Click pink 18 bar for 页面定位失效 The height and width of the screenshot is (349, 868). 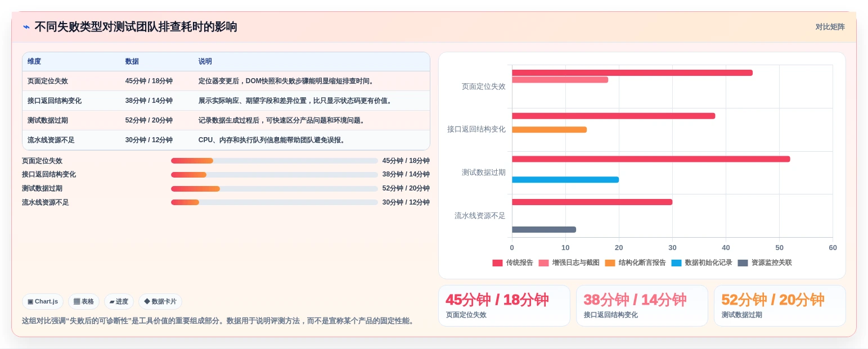pyautogui.click(x=560, y=80)
